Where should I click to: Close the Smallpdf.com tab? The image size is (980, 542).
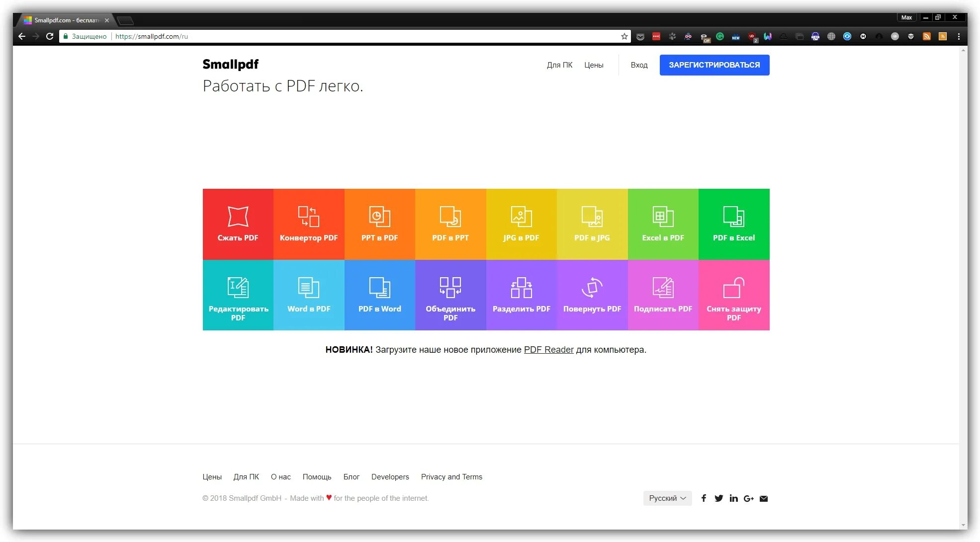tap(107, 20)
